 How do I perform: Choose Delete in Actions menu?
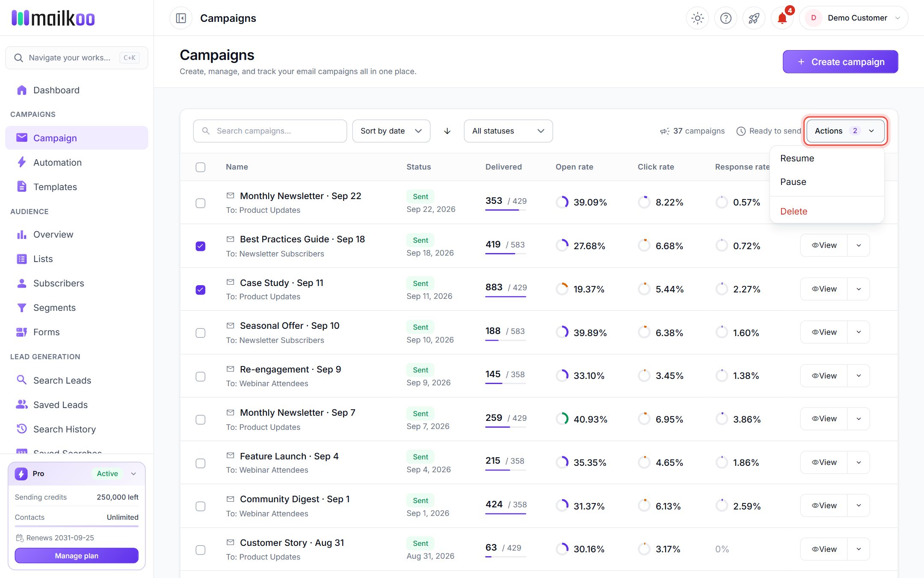827,212
